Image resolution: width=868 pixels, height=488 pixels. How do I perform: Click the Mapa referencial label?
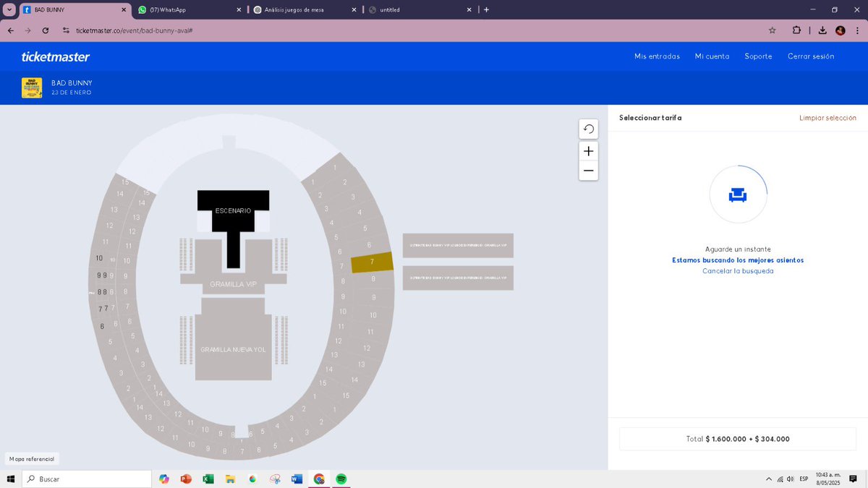(x=32, y=458)
